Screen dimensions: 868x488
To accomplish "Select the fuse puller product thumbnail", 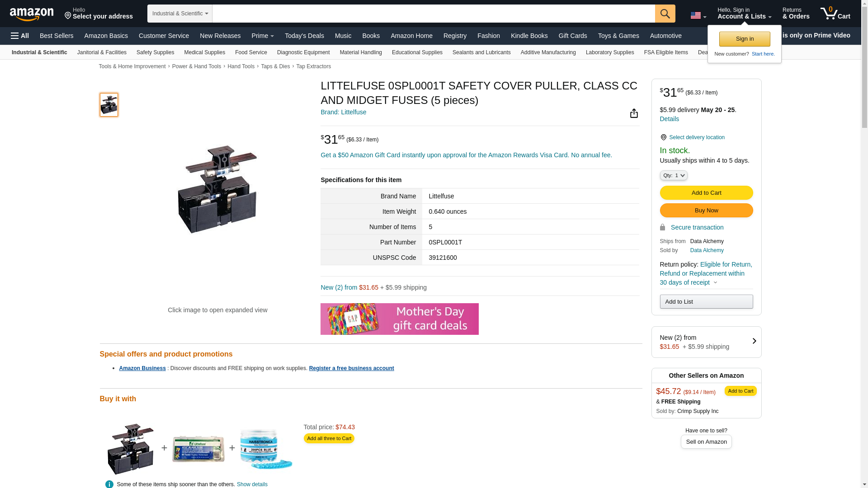I will [x=109, y=105].
